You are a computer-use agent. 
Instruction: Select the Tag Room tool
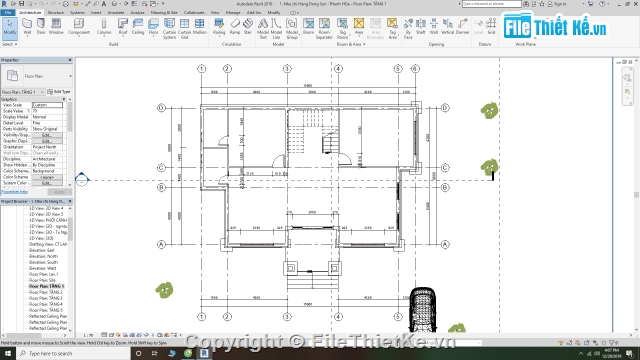pos(342,29)
